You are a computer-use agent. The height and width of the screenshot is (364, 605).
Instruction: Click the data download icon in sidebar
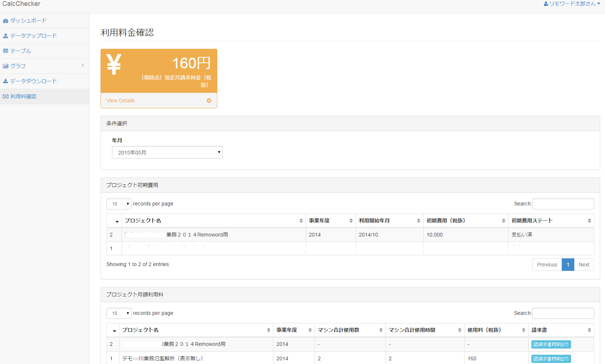pos(6,81)
